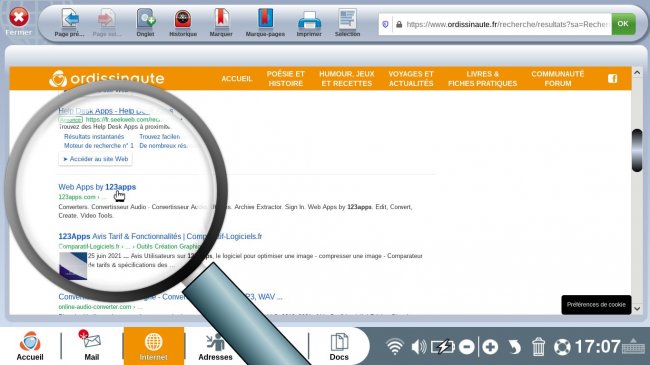Click the scrollbar up arrow

637,73
